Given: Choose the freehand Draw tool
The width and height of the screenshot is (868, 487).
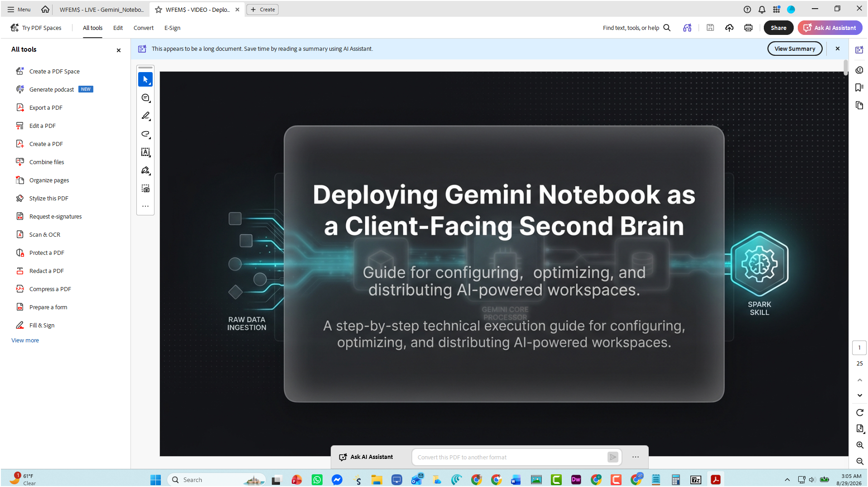Looking at the screenshot, I should click(x=145, y=134).
